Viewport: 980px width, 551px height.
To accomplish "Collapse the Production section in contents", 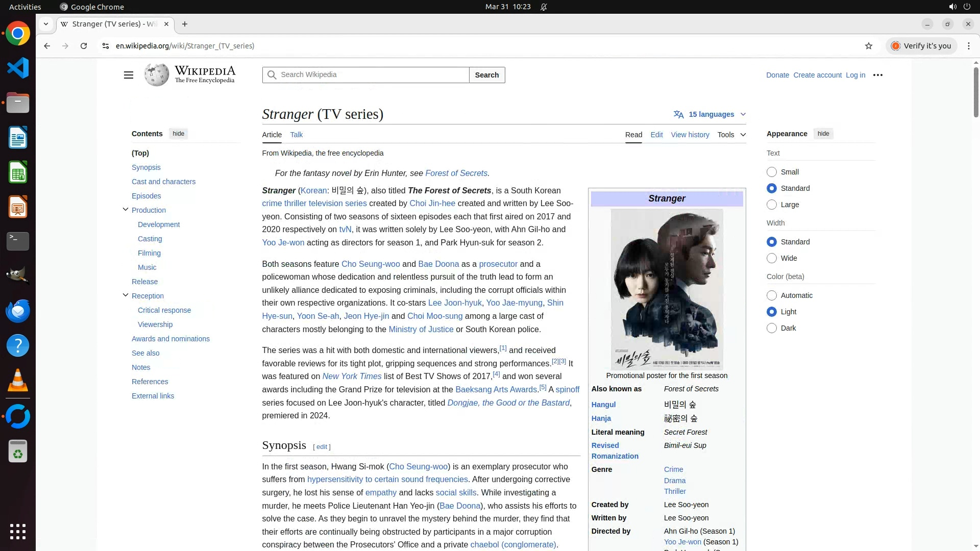I will click(126, 210).
